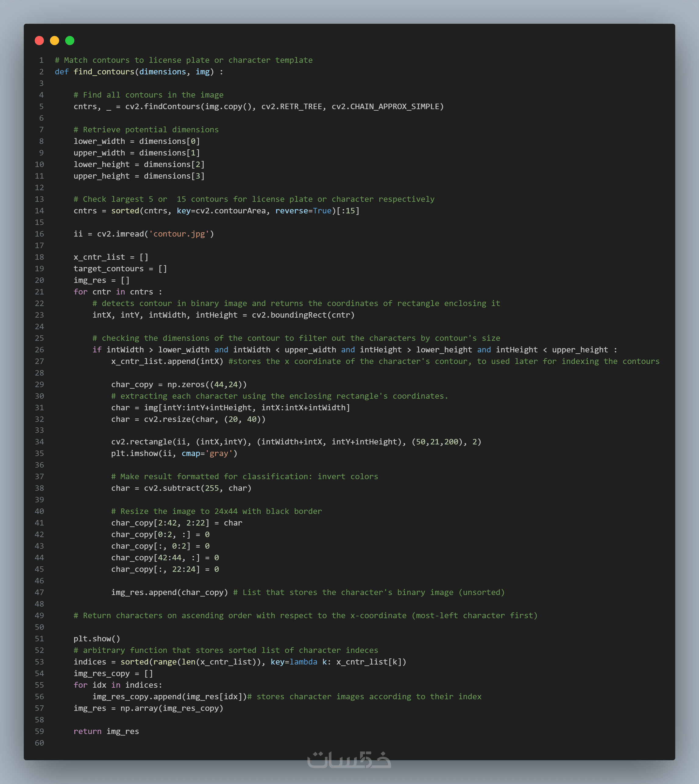Click line number 21 in gutter

pos(39,292)
